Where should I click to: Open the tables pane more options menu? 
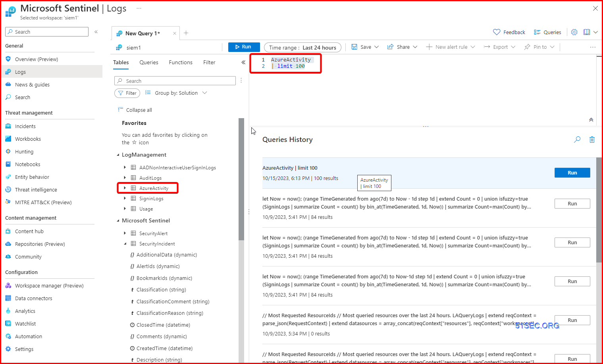coord(241,80)
